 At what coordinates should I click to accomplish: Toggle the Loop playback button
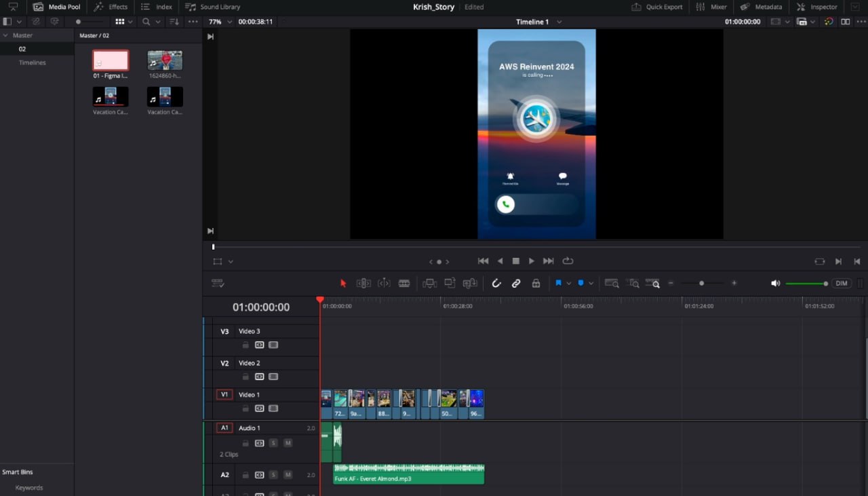[568, 261]
